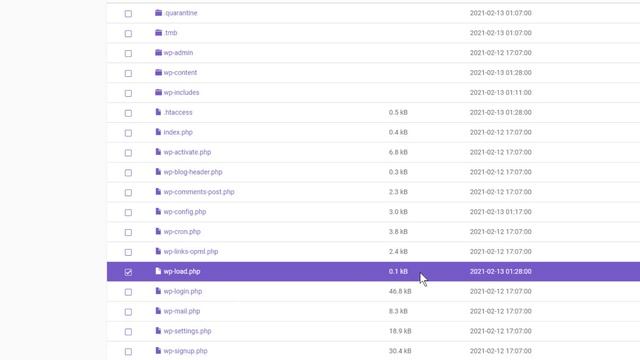This screenshot has height=360, width=640.
Task: Click the wp-comments-post.php file icon
Action: (158, 191)
